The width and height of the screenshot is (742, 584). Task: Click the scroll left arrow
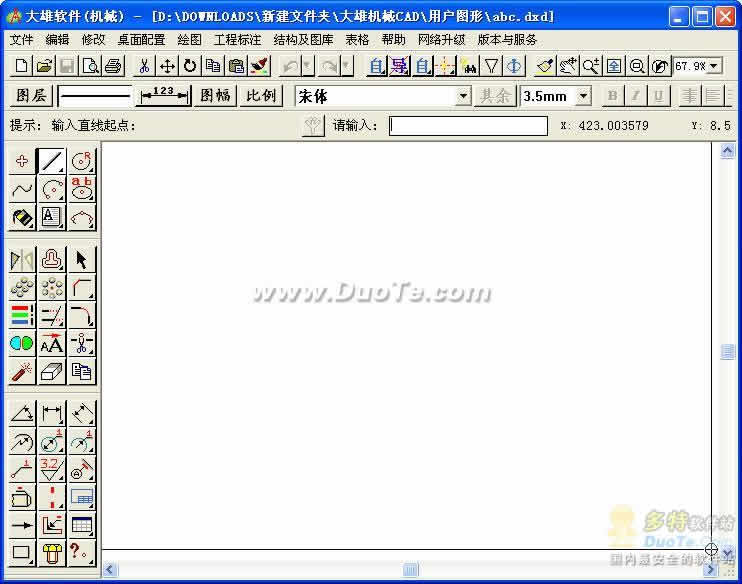coord(110,569)
